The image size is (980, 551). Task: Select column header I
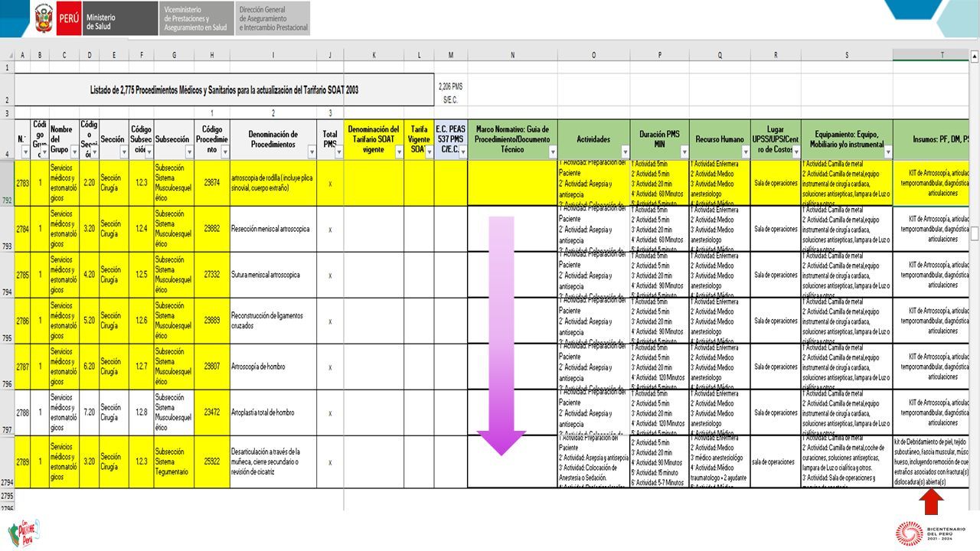click(273, 55)
